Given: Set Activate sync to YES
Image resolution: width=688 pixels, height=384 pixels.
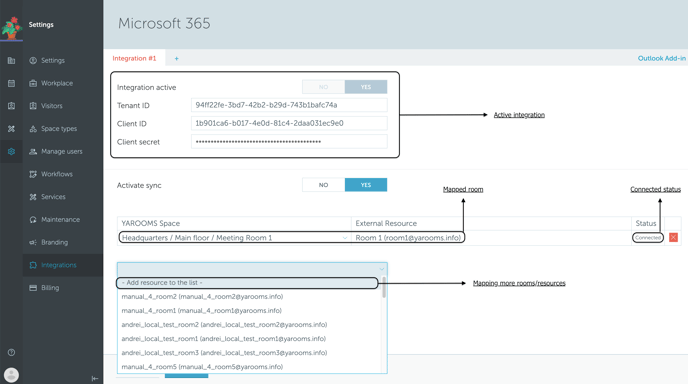Looking at the screenshot, I should click(366, 185).
